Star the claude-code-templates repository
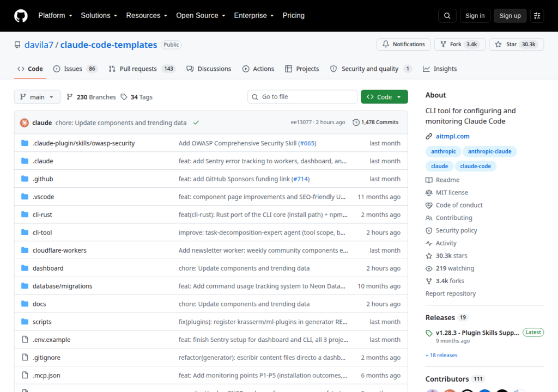 pyautogui.click(x=517, y=44)
